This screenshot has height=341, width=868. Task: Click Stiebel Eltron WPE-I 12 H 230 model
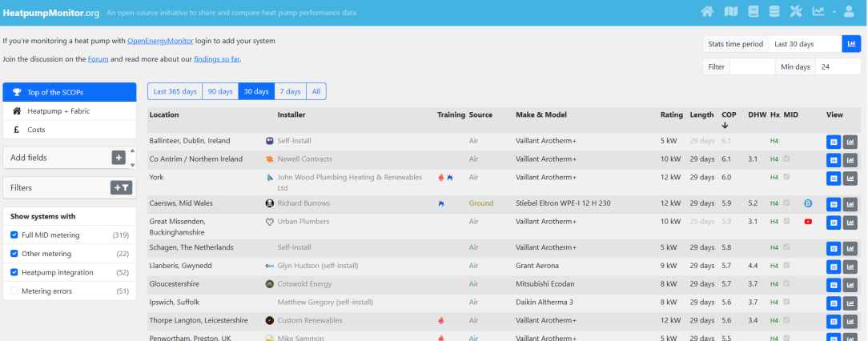(x=563, y=203)
